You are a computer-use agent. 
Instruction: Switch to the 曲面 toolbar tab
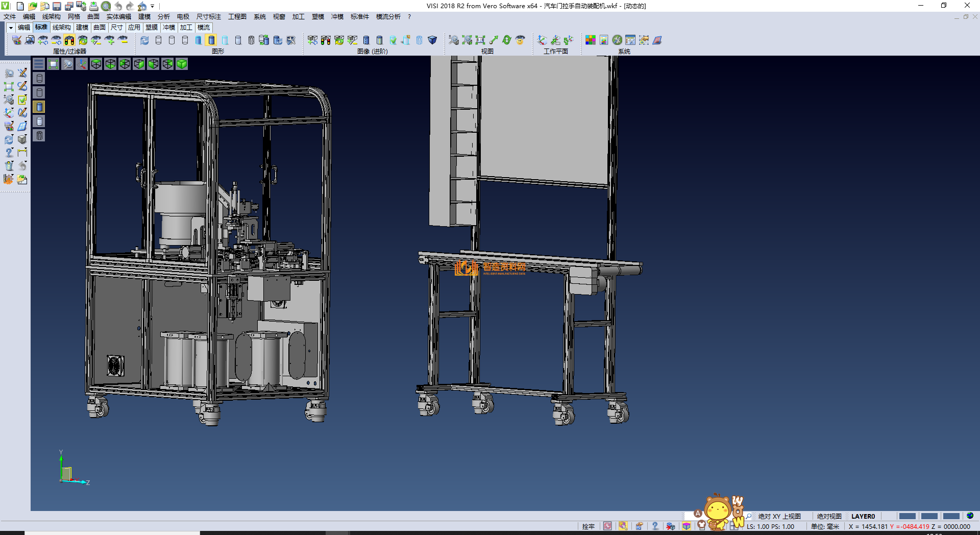pos(100,28)
